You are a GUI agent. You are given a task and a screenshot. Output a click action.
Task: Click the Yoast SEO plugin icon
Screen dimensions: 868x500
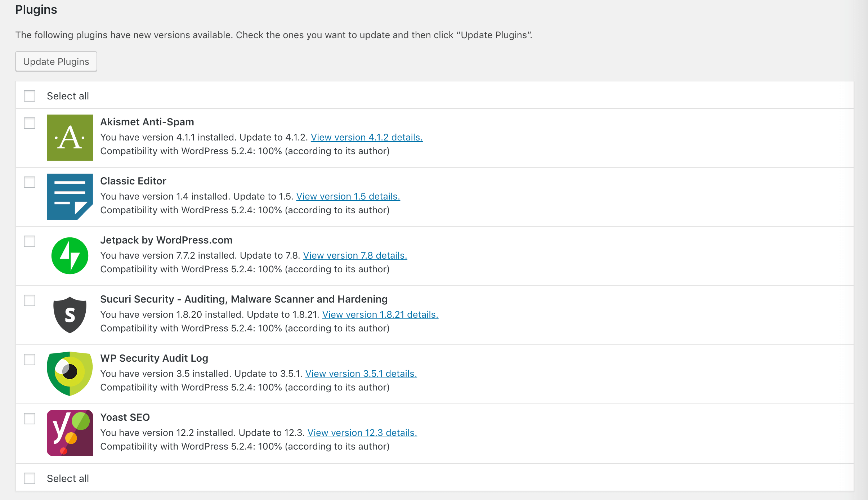click(x=70, y=433)
